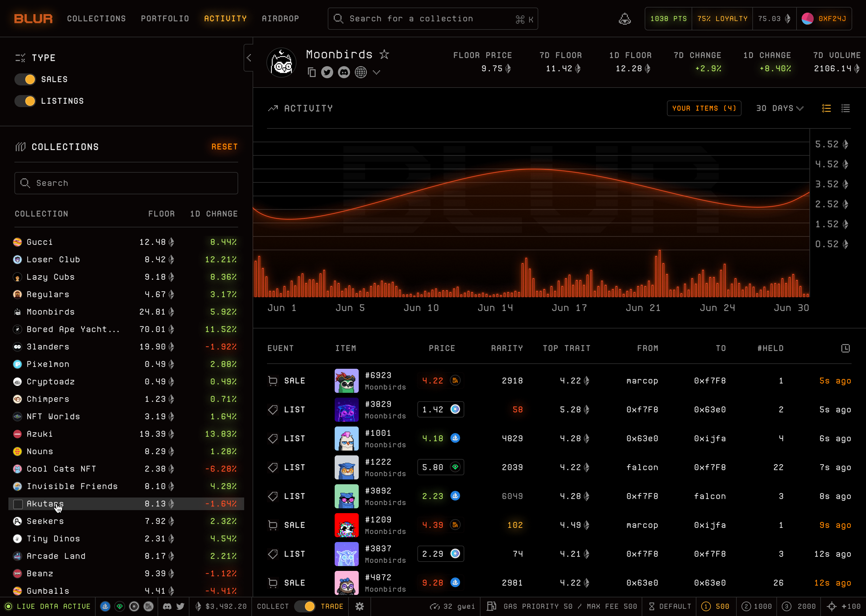Click the +100 custom gas target icon
The height and width of the screenshot is (616, 866).
(x=832, y=606)
